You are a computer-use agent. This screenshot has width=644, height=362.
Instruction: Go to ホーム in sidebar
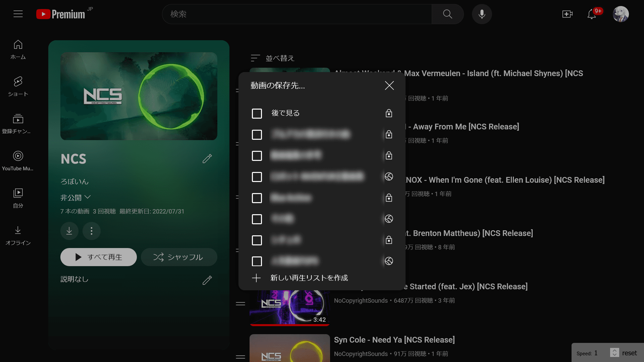click(x=18, y=50)
